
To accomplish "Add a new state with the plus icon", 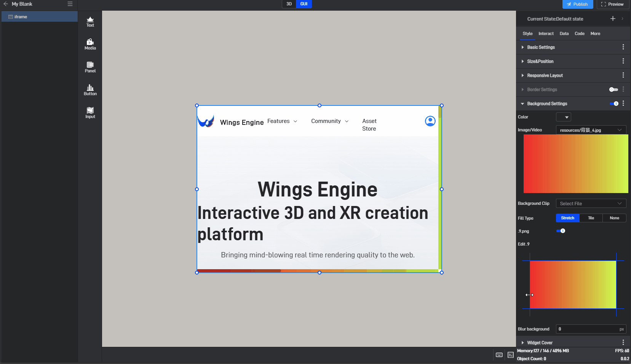I will tap(613, 19).
